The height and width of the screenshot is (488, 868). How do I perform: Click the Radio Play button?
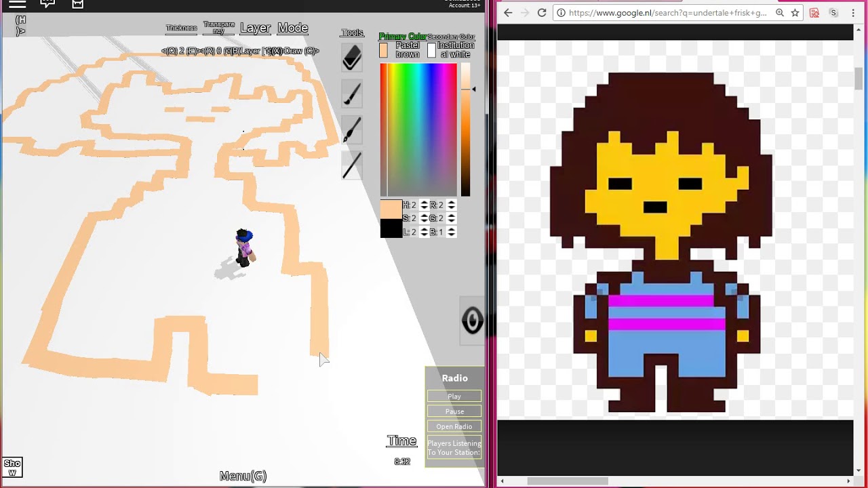(x=454, y=396)
